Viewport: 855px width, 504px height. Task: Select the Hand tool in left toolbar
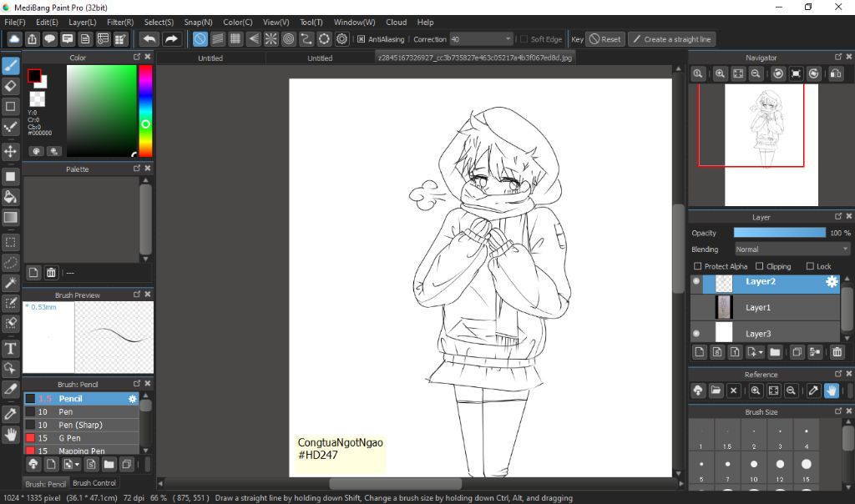coord(10,434)
